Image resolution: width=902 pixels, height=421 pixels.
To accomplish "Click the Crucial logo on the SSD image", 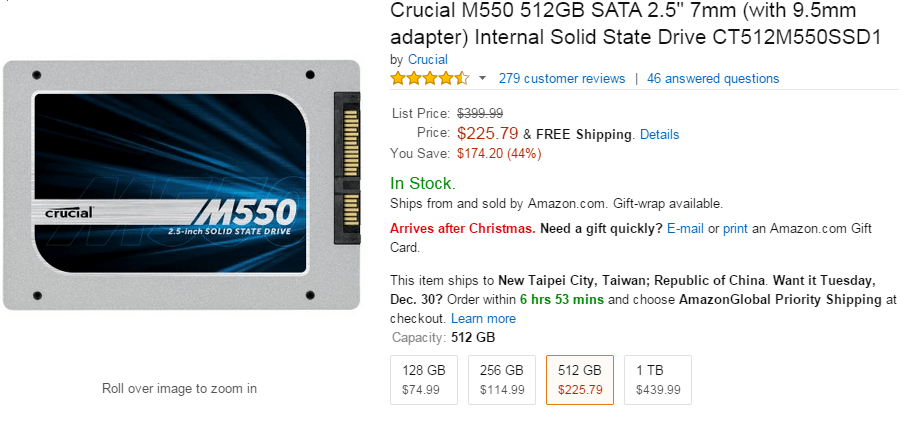I will point(70,212).
